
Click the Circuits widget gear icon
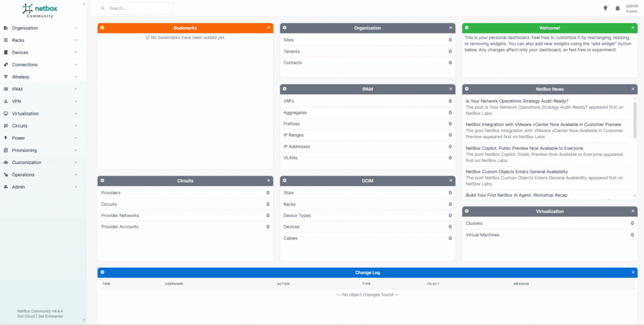click(103, 180)
